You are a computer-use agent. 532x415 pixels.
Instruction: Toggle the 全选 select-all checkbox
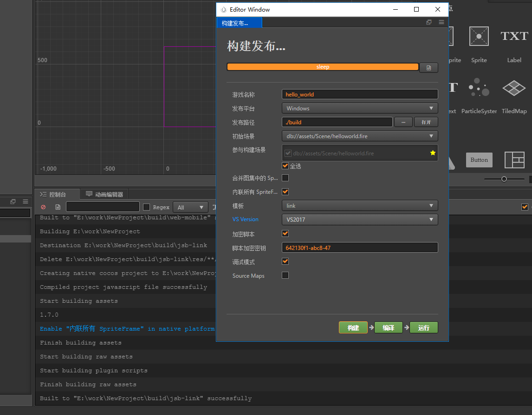click(285, 166)
